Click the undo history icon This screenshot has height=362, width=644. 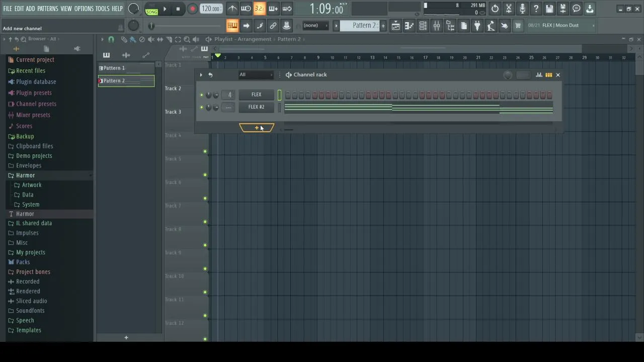point(495,9)
